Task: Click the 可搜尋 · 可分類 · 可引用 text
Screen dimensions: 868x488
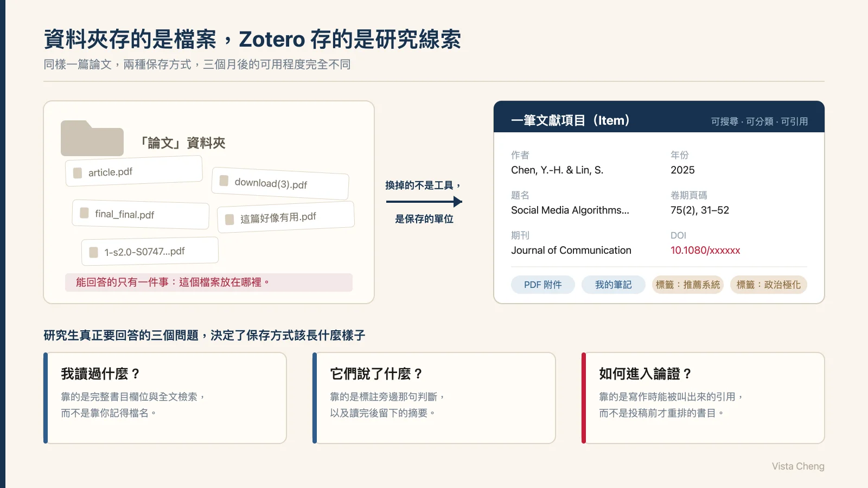Action: click(x=759, y=121)
